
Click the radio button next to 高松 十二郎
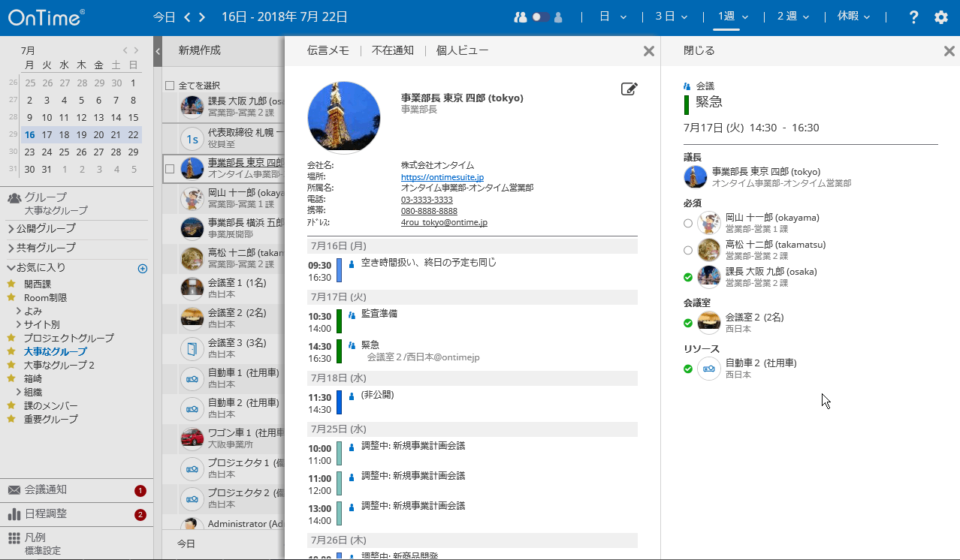click(687, 250)
